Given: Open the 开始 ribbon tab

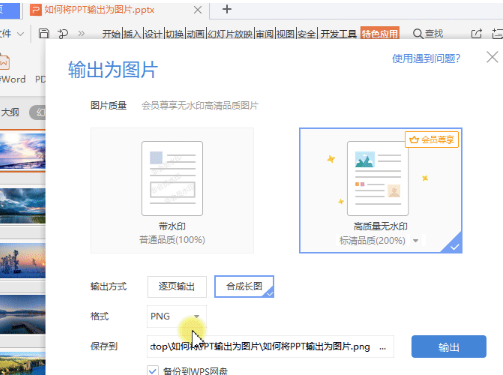Looking at the screenshot, I should point(112,34).
